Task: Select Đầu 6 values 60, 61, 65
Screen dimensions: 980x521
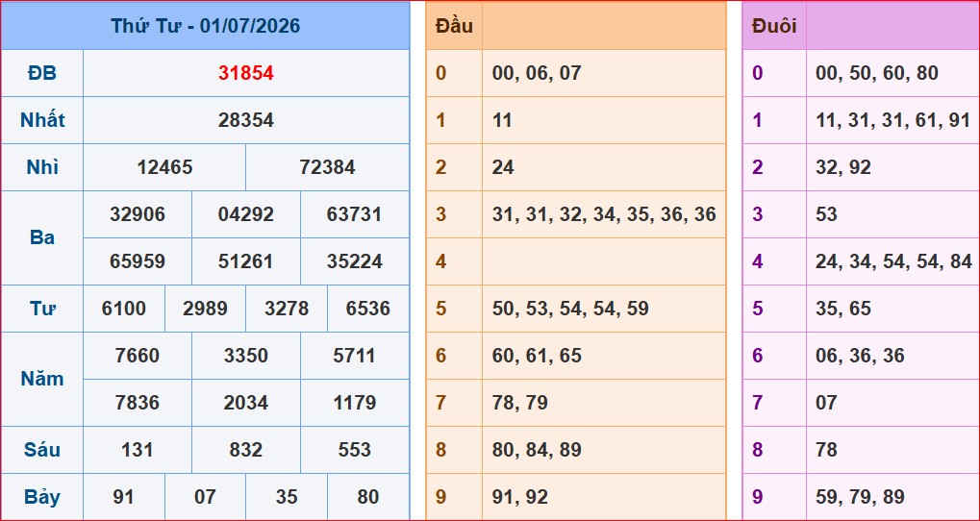Action: 537,356
